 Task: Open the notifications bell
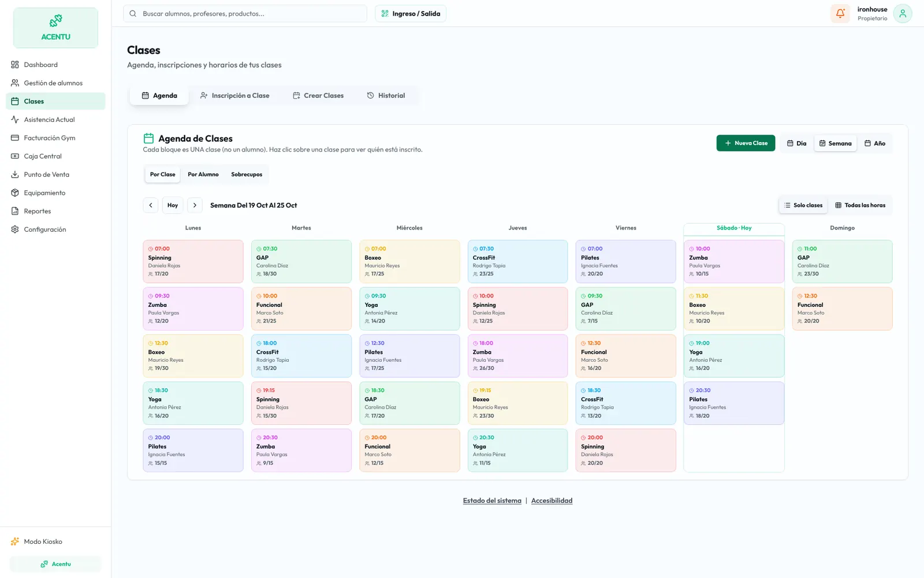point(840,13)
